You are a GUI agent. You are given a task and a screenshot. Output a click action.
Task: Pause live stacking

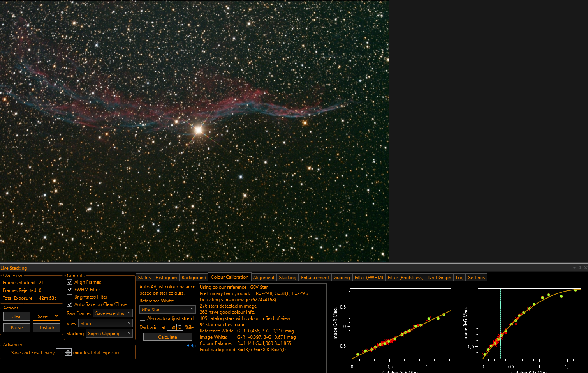17,328
